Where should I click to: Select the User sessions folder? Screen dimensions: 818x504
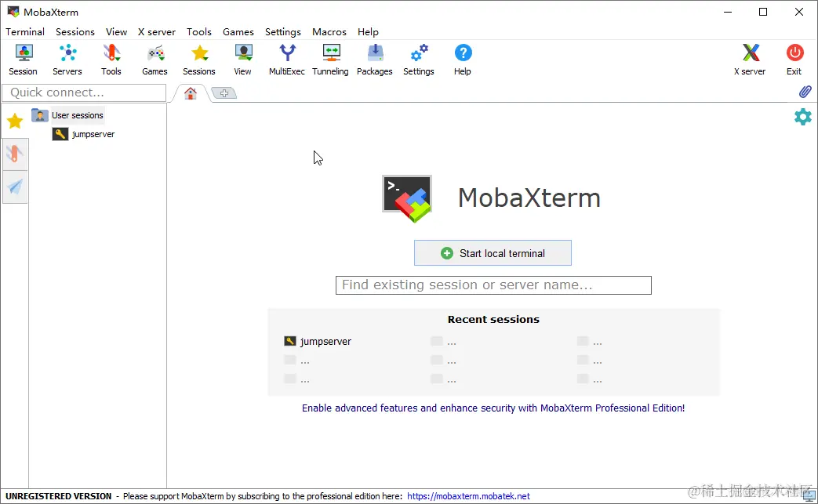tap(67, 115)
